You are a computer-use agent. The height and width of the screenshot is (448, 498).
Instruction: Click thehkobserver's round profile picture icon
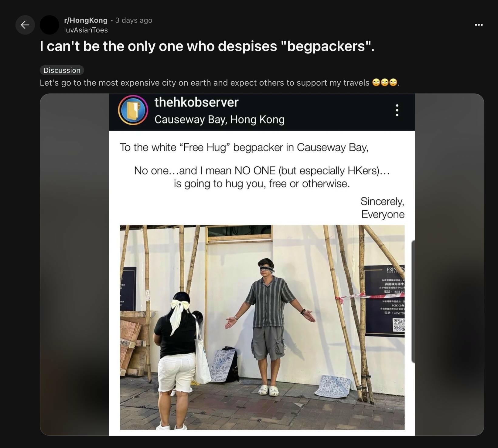point(133,110)
